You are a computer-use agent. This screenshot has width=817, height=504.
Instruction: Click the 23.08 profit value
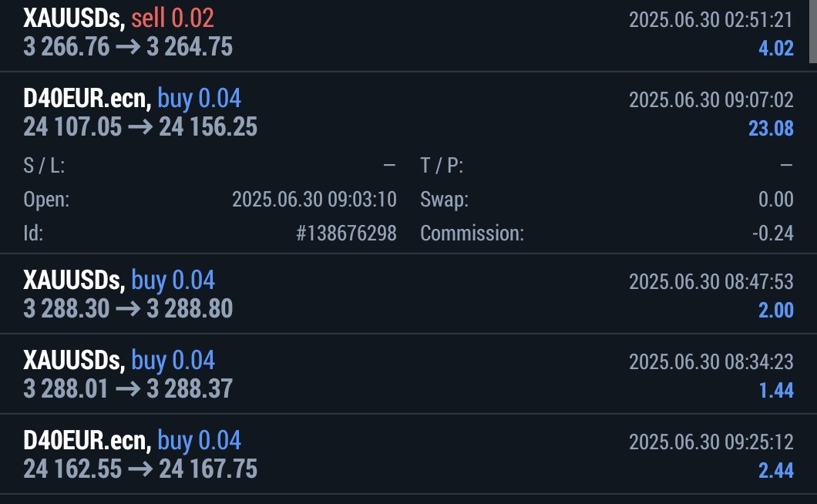point(771,128)
